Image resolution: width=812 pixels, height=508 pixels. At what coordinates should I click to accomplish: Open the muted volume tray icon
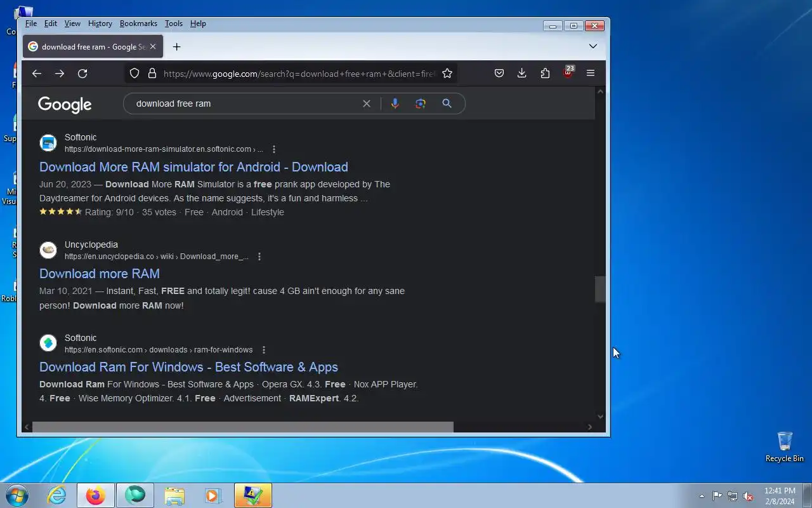click(x=749, y=496)
